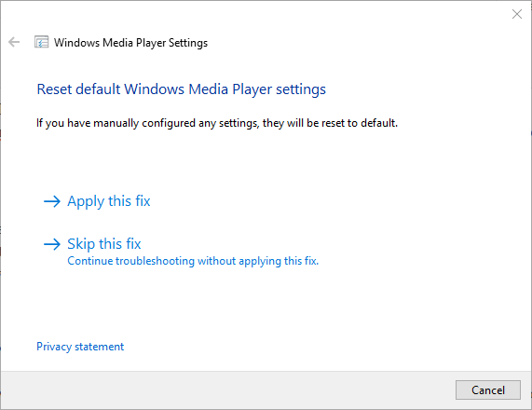532x410 pixels.
Task: Cancel the troubleshooter dialog
Action: click(488, 390)
